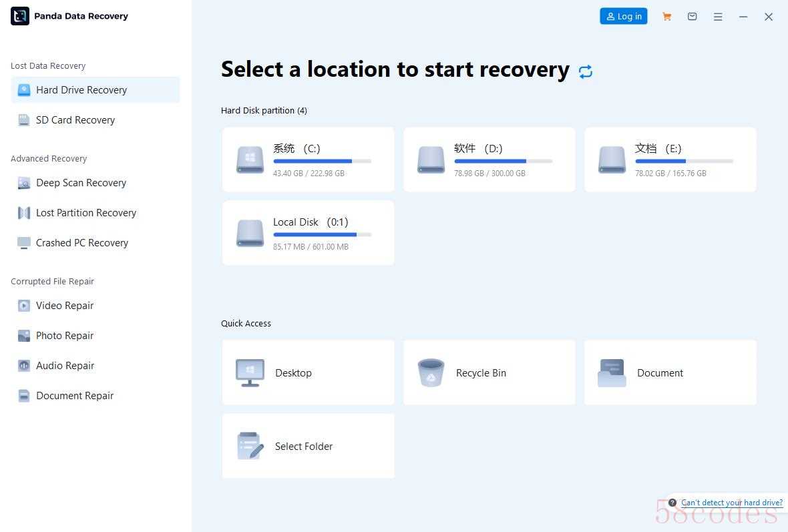Click the E: drive usage bar
This screenshot has width=788, height=532.
(x=684, y=162)
